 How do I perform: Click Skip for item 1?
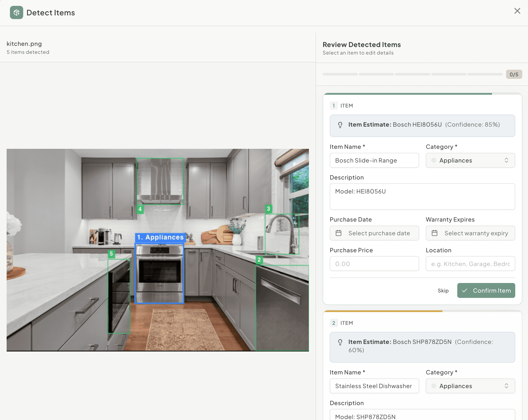coord(443,291)
